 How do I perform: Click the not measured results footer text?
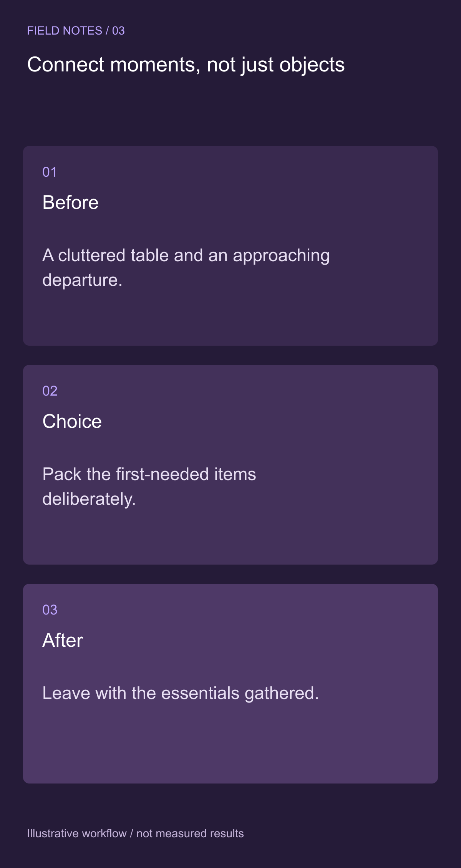coord(190,833)
